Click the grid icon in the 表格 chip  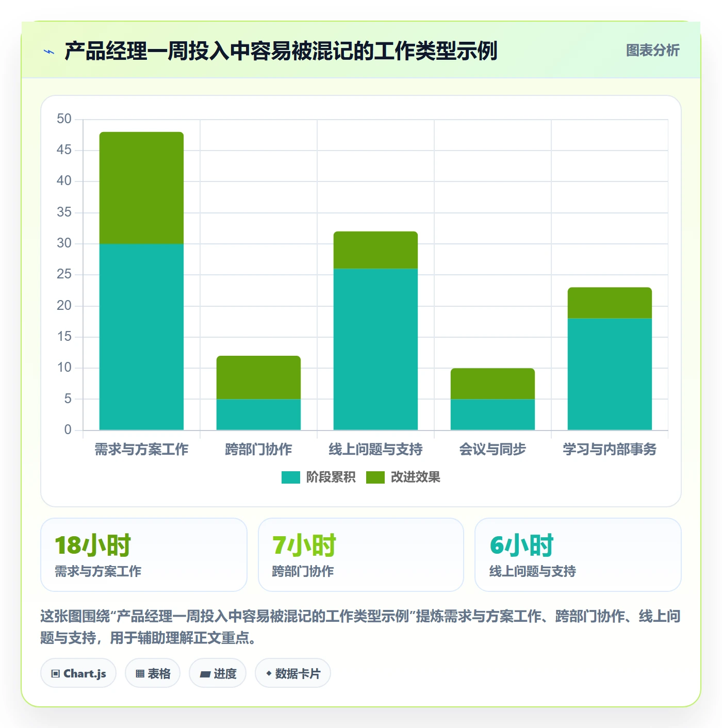coord(140,674)
